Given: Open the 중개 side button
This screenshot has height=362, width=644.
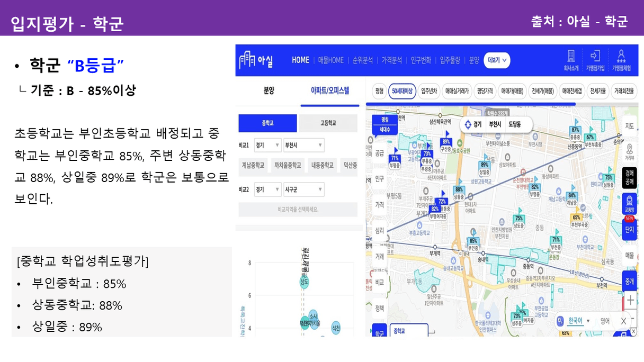Looking at the screenshot, I should tap(629, 281).
